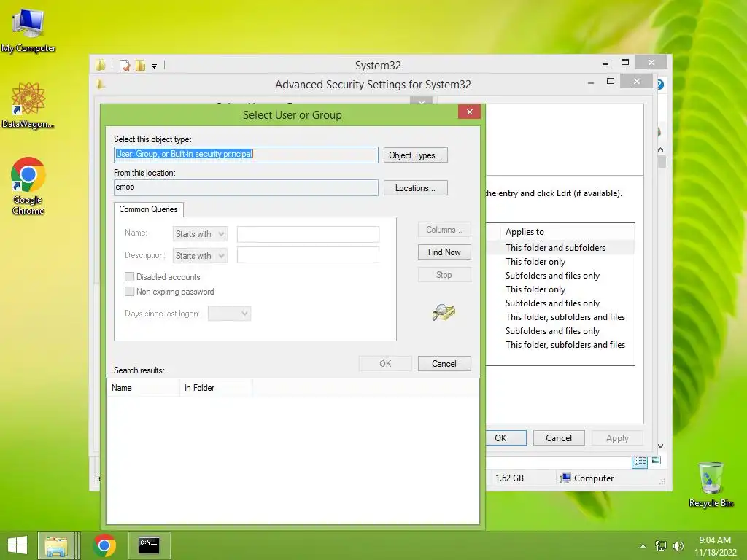Open Google Chrome desktop shortcut
Screen dimensions: 747x560
28,186
